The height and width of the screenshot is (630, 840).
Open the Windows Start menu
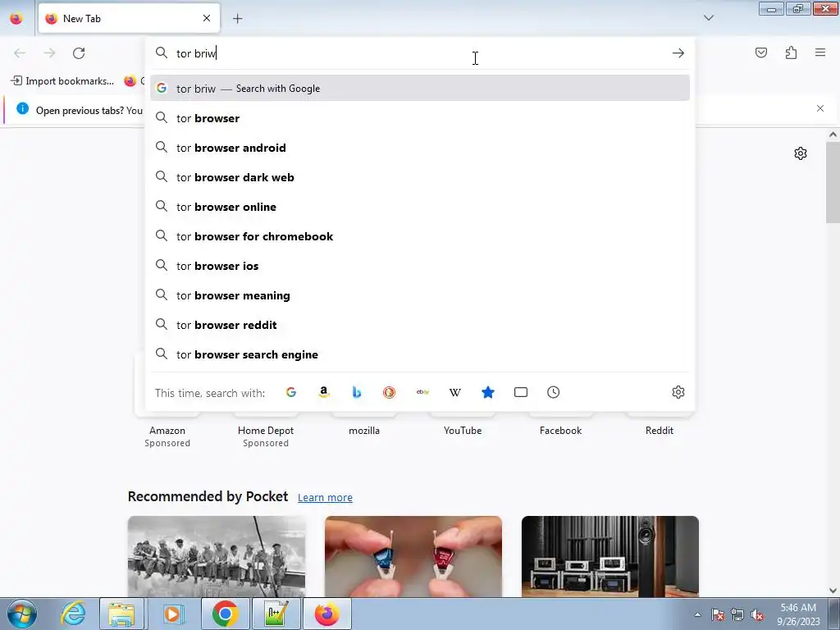pos(21,614)
